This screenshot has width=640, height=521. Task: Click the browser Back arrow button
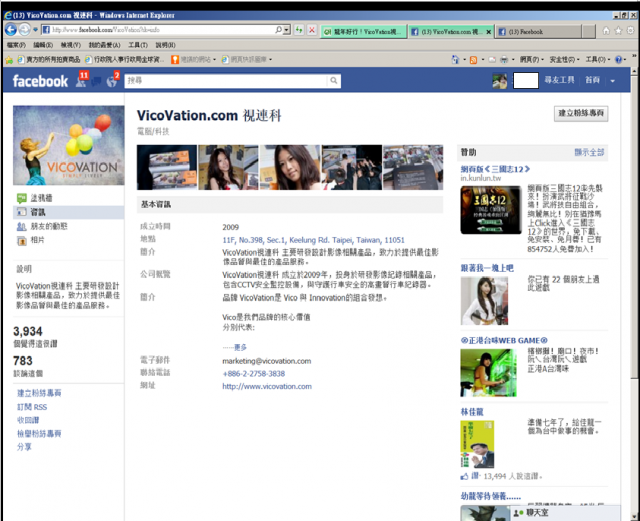click(11, 30)
